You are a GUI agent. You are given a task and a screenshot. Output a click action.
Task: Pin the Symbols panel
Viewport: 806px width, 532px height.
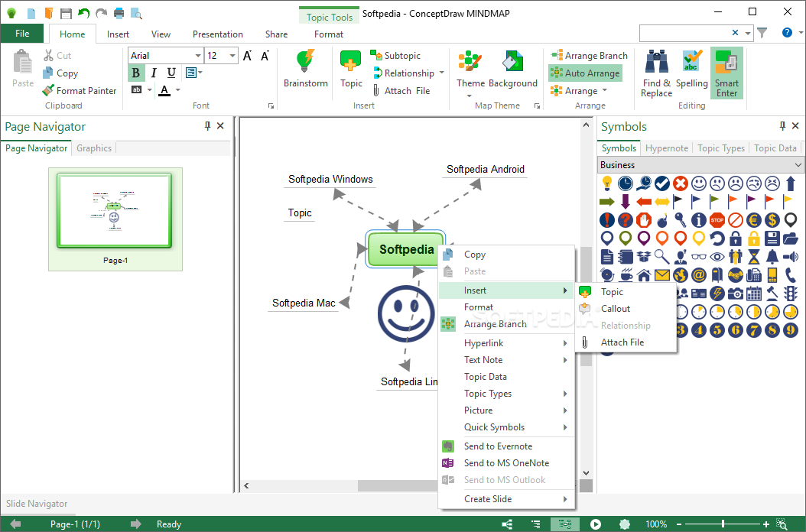[782, 126]
